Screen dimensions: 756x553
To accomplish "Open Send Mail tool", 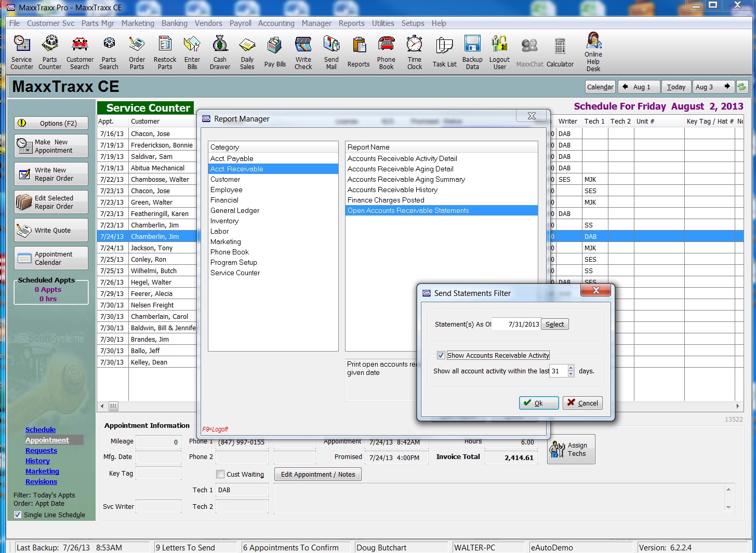I will [x=331, y=52].
